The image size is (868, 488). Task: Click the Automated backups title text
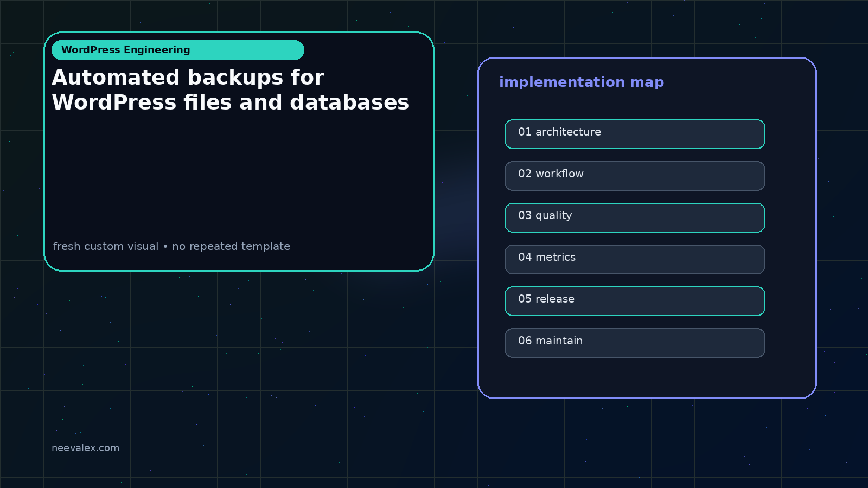pyautogui.click(x=231, y=90)
